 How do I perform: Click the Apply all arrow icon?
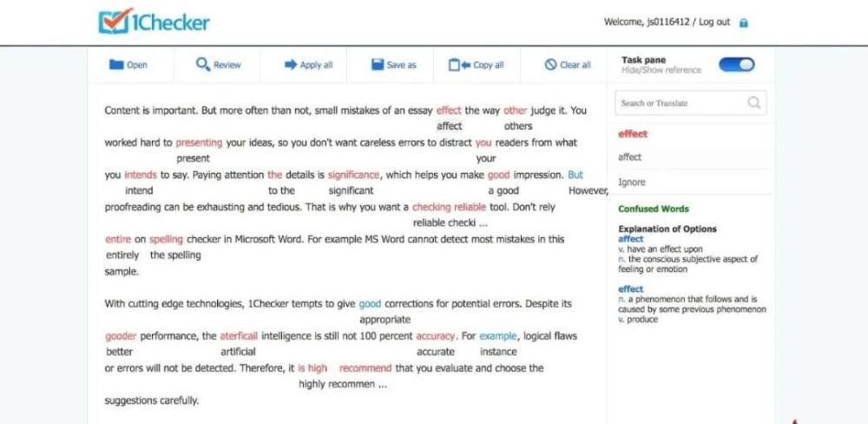tap(290, 65)
